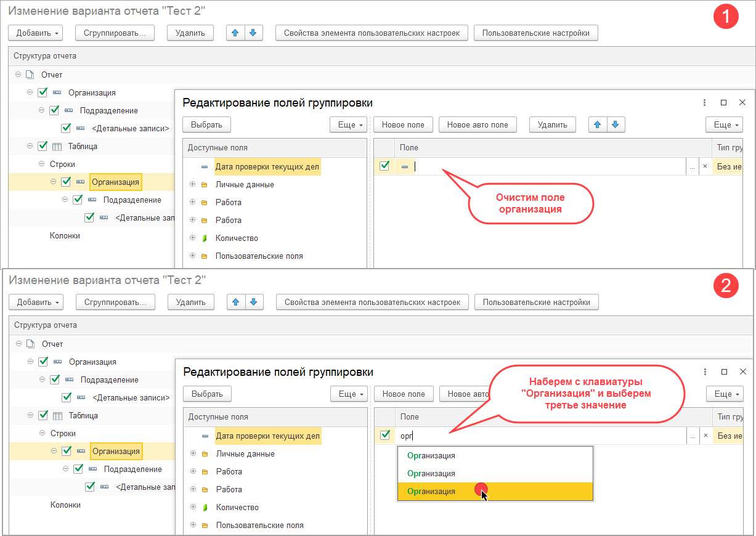Click move-down arrow in upper screenshot main toolbar

tap(254, 33)
